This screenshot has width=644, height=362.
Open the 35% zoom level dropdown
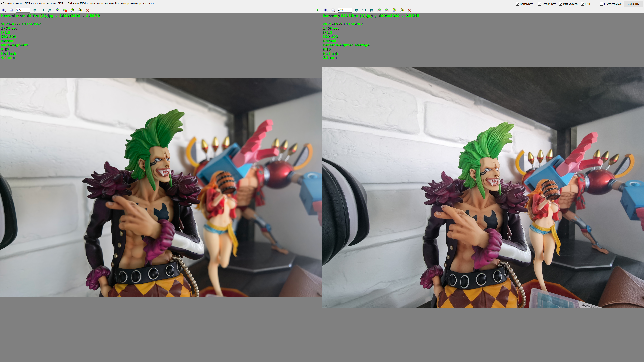click(x=28, y=10)
